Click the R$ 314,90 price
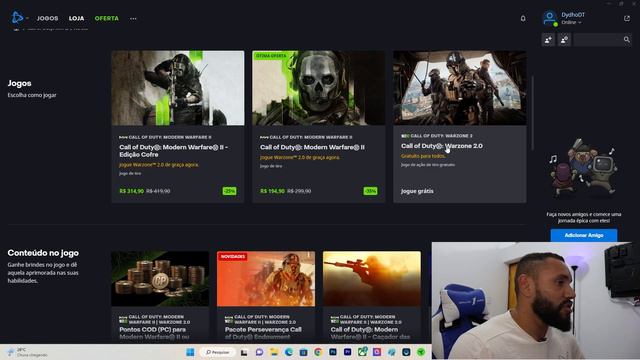640x360 pixels. [131, 191]
